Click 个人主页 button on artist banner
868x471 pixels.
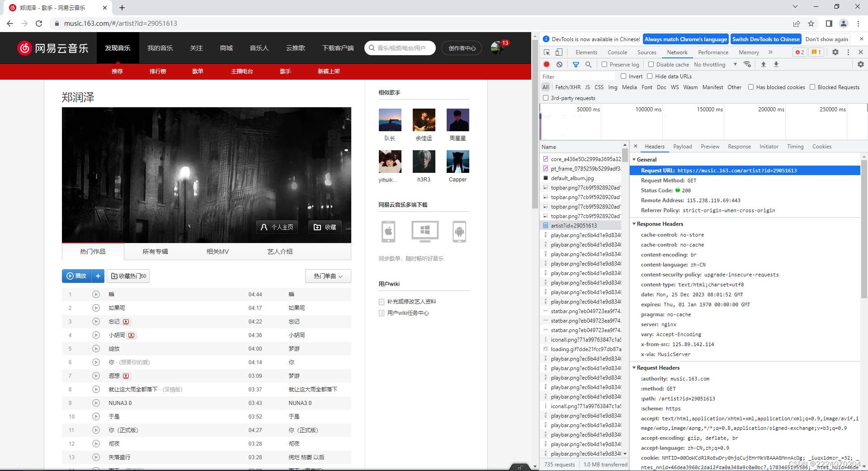tap(277, 227)
